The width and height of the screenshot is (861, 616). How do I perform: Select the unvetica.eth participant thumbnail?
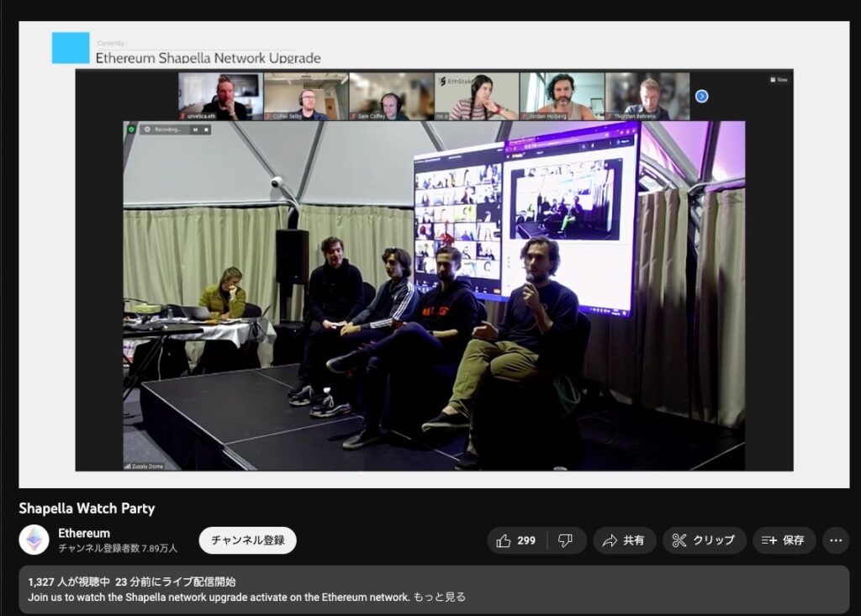click(221, 97)
